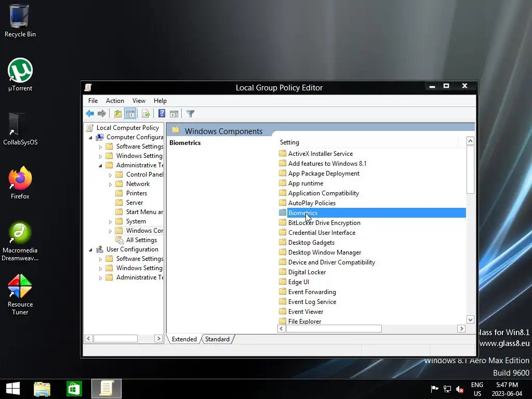The width and height of the screenshot is (532, 399).
Task: Select the µTorrent desktop icon
Action: coord(20,75)
